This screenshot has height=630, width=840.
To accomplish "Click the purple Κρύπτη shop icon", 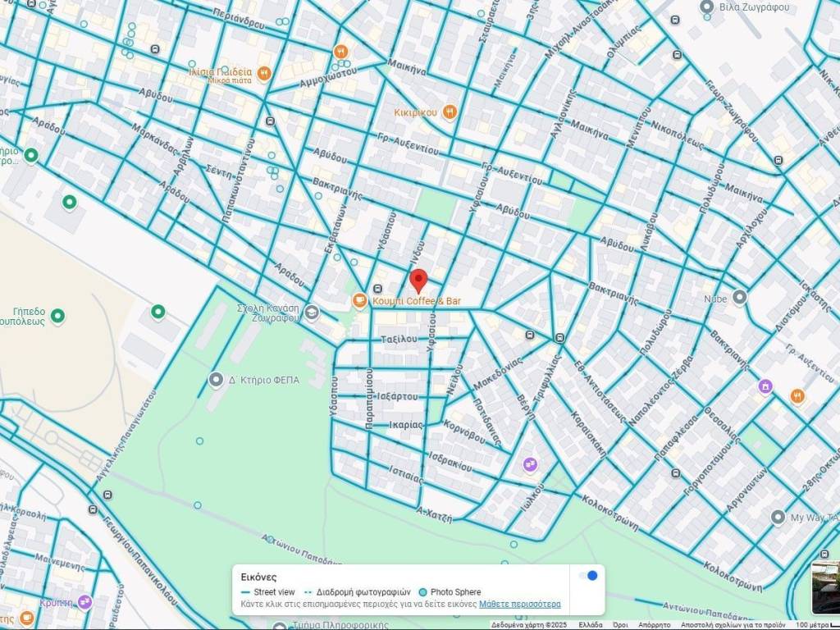I will tap(84, 602).
